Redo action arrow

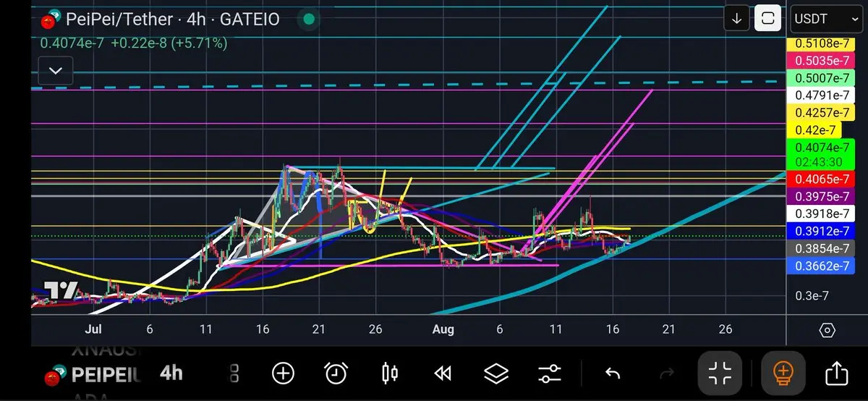(x=667, y=373)
